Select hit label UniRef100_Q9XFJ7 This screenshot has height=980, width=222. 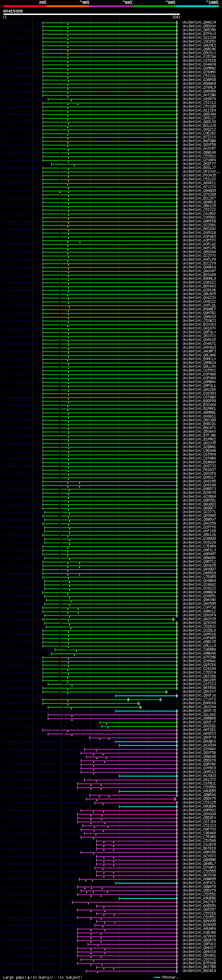coord(199,722)
